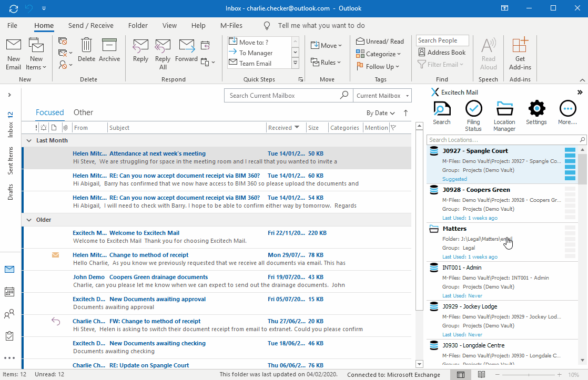Click the zoom out minus button
This screenshot has width=588, height=380.
pos(497,375)
